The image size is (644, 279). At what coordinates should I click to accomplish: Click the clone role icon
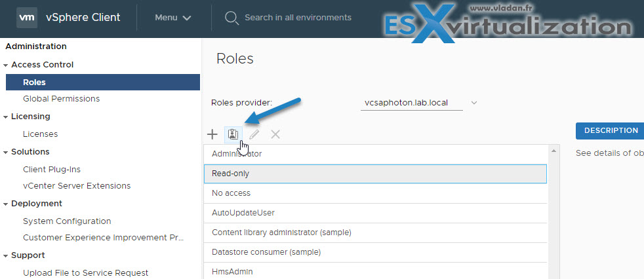coord(233,134)
